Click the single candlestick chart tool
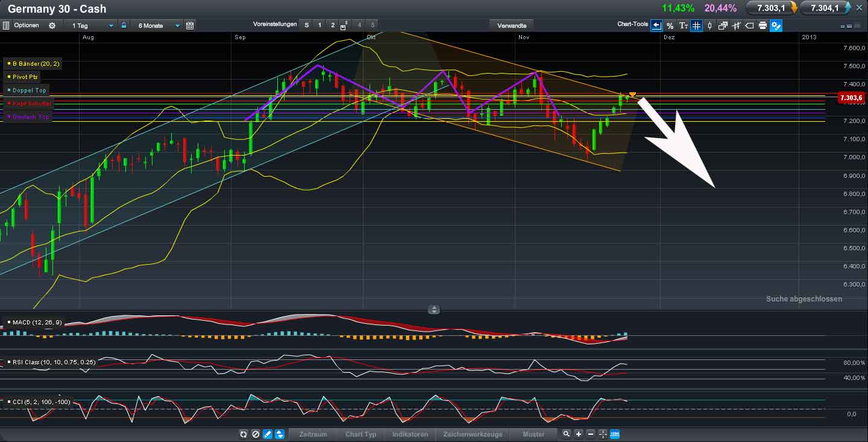The height and width of the screenshot is (442, 868). click(710, 25)
